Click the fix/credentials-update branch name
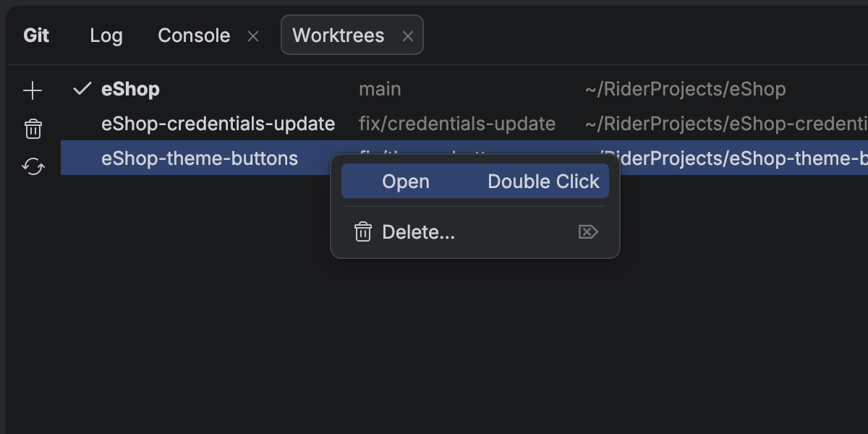Viewport: 868px width, 434px height. click(x=457, y=124)
